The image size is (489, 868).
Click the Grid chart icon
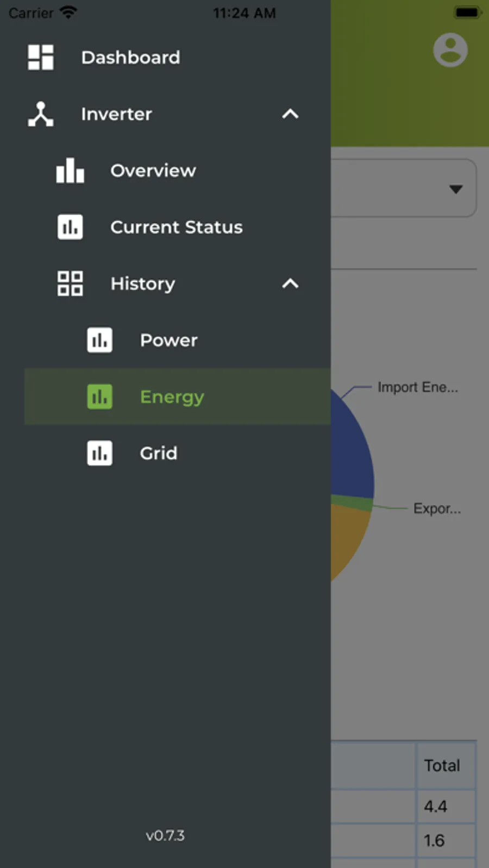coord(99,453)
